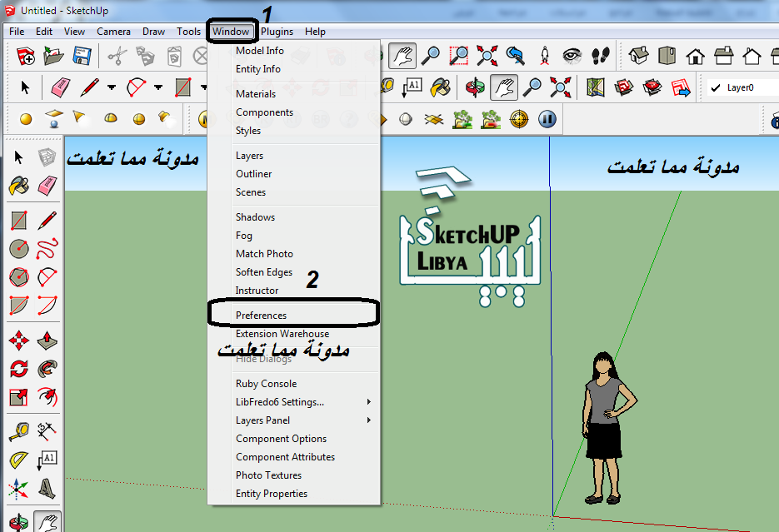Click the New file icon

point(25,56)
